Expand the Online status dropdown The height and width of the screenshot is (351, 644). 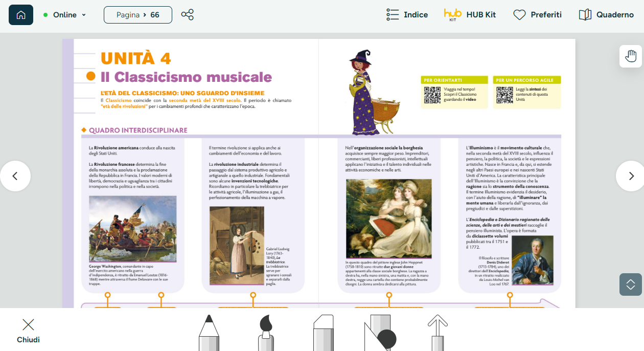[x=65, y=15]
